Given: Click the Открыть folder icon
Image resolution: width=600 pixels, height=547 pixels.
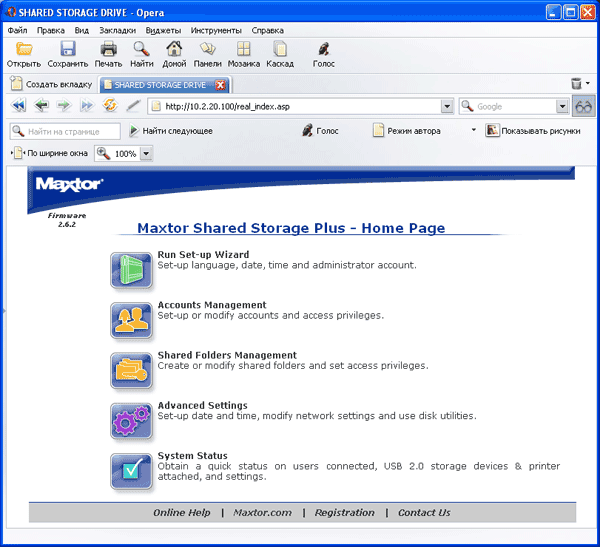Looking at the screenshot, I should pyautogui.click(x=24, y=49).
